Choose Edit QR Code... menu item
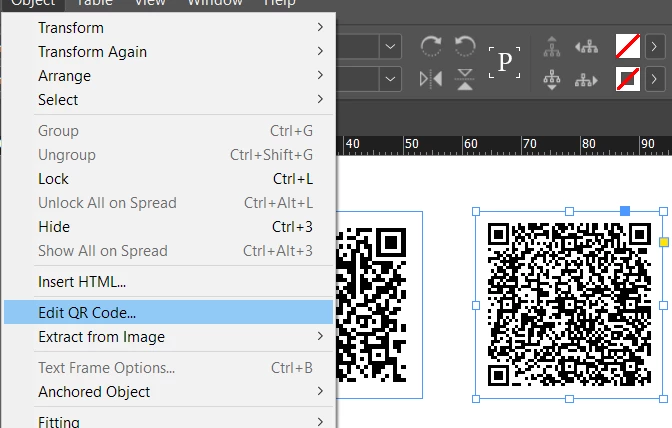The image size is (672, 428). click(x=168, y=312)
